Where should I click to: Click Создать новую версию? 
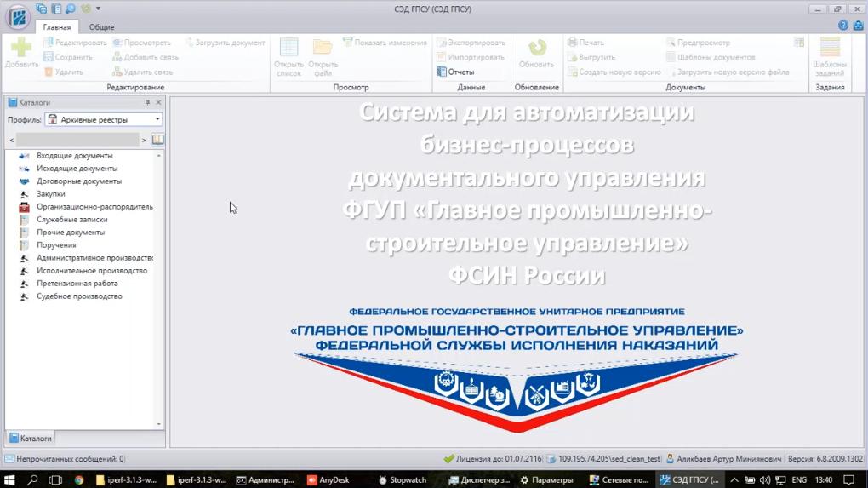pos(614,72)
